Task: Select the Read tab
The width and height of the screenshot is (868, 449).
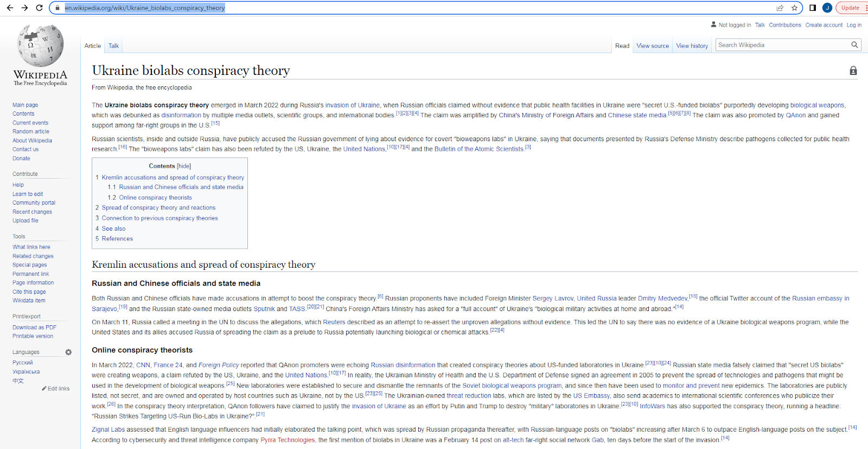Action: [622, 46]
